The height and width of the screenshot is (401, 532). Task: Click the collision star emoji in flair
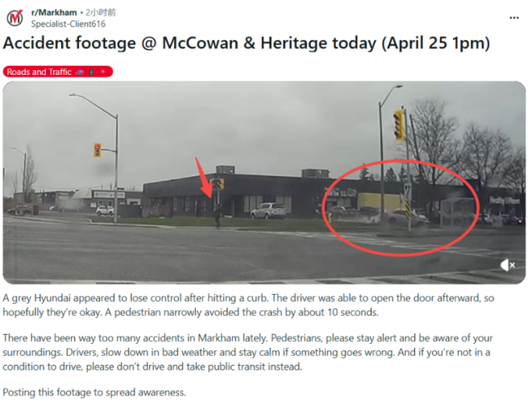click(x=103, y=72)
